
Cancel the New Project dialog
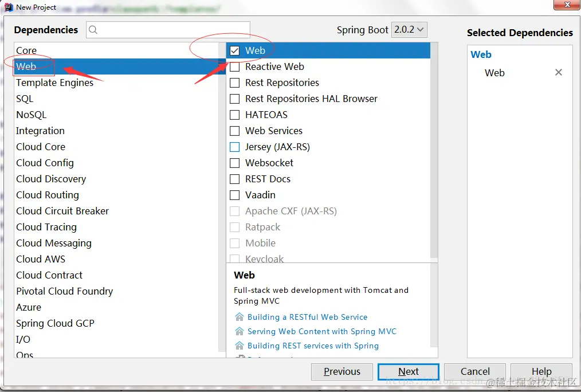pos(475,371)
